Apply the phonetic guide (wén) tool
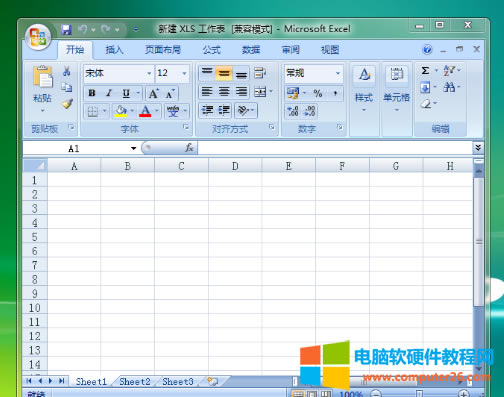This screenshot has height=397, width=504. (x=173, y=111)
